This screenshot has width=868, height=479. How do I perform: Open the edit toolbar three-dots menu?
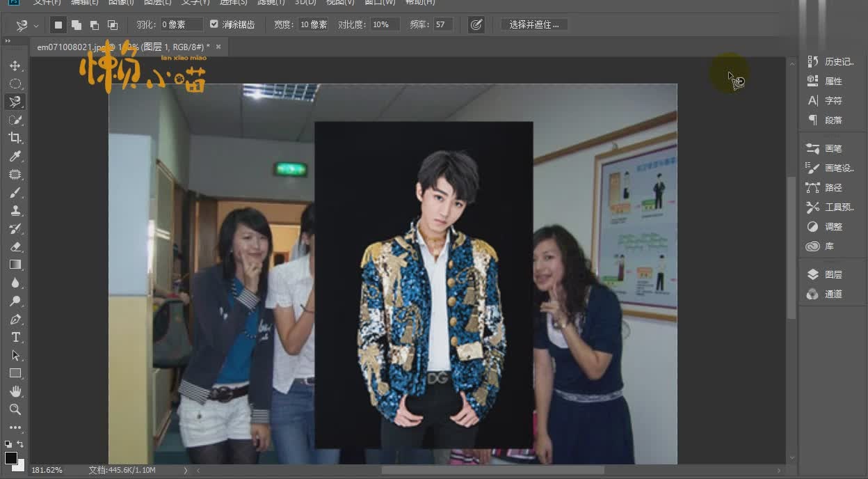click(x=15, y=427)
